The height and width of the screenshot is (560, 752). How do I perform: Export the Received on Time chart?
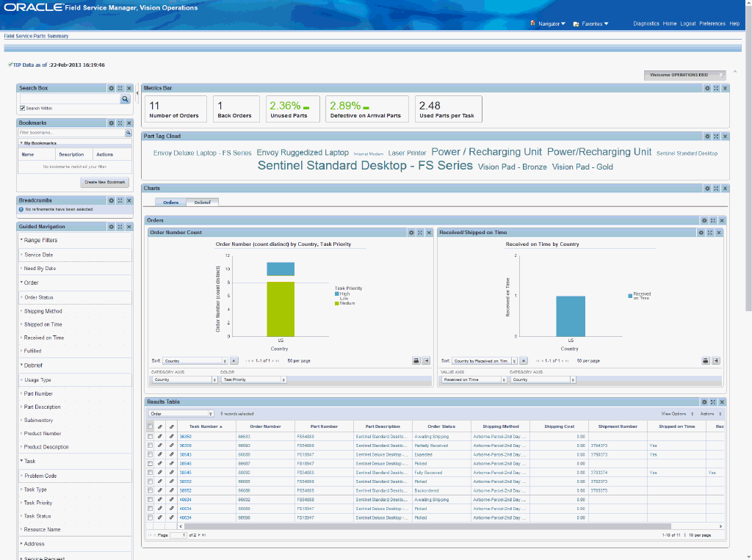pos(715,360)
